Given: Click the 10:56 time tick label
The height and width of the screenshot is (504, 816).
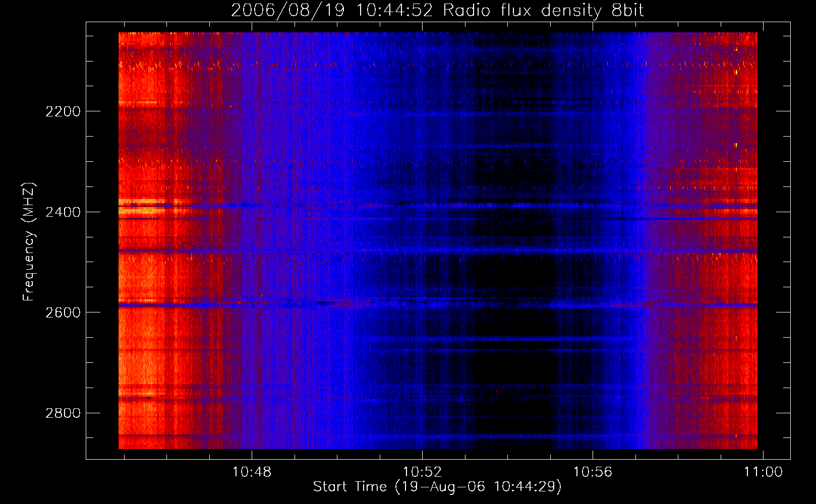Looking at the screenshot, I should pos(593,472).
